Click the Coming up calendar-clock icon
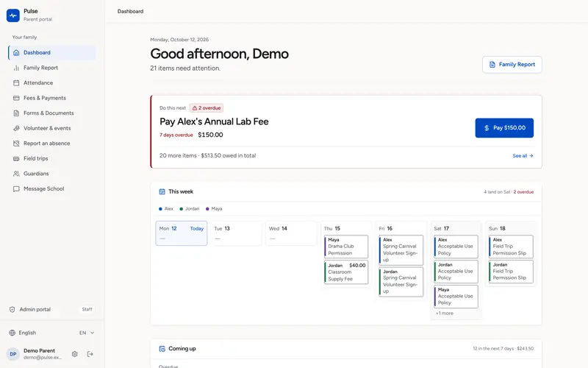 point(162,349)
